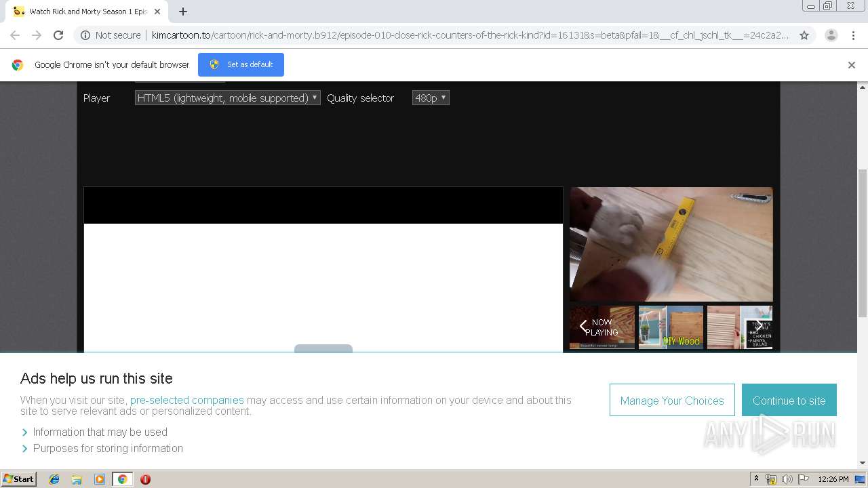Select the DIY Wood thumbnail
This screenshot has width=868, height=488.
(x=671, y=327)
